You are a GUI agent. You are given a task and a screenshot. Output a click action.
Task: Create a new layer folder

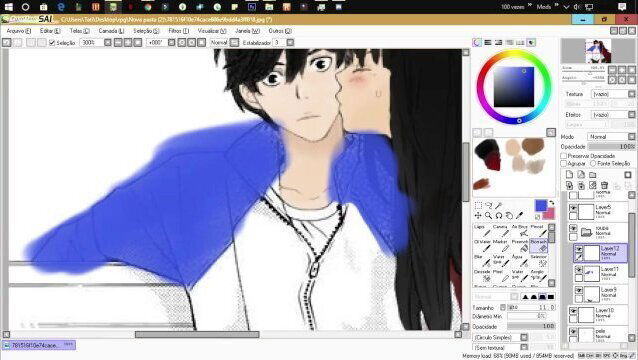(x=593, y=175)
